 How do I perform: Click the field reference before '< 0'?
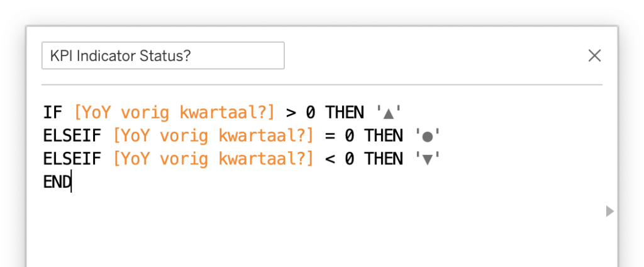coord(213,159)
